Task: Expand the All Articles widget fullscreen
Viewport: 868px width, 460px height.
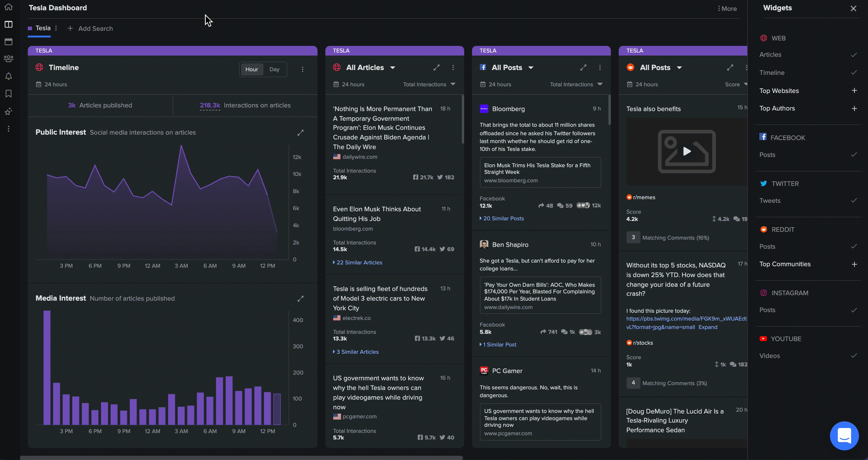Action: click(436, 67)
